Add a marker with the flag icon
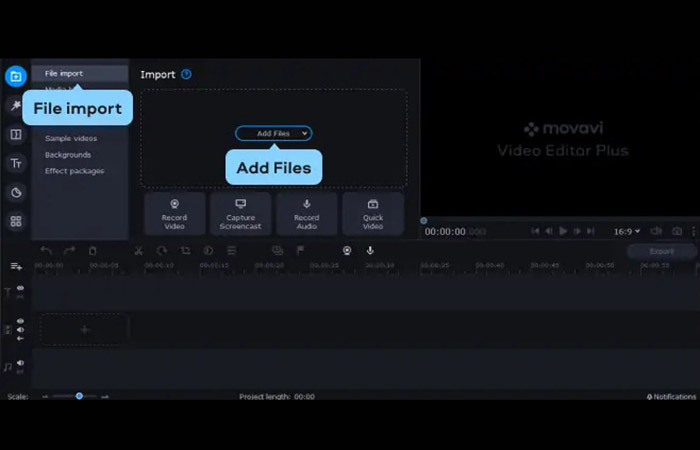Screen dimensions: 700x450 pos(300,251)
